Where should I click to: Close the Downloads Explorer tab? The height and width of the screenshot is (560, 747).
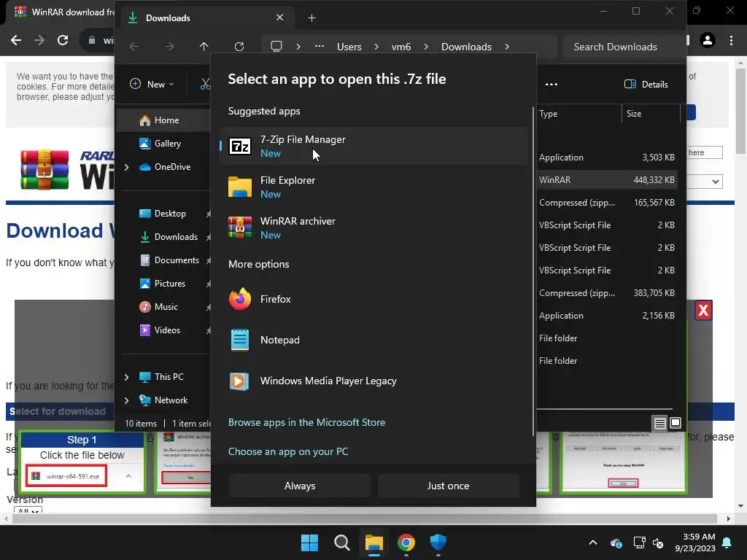tap(279, 17)
